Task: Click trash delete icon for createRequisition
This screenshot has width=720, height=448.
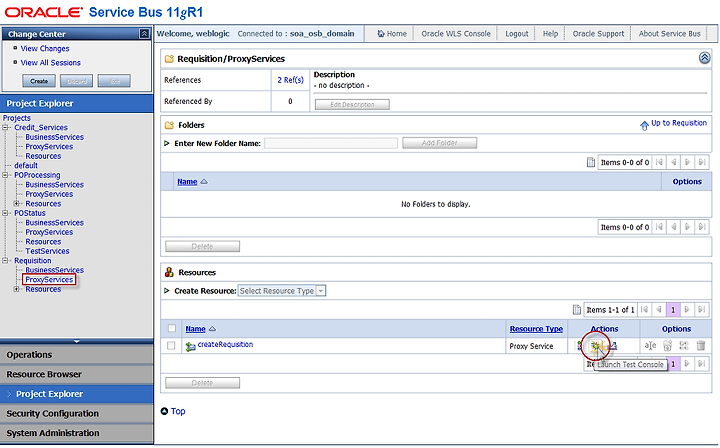Action: pos(701,346)
